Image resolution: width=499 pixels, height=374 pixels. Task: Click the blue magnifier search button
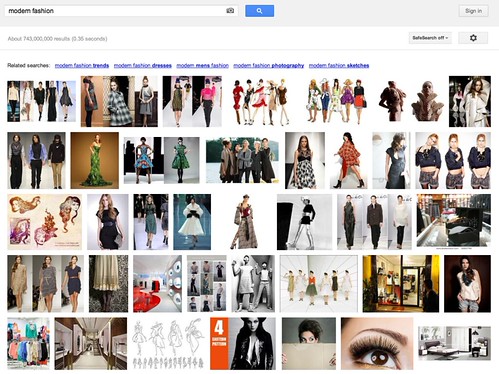tap(260, 11)
